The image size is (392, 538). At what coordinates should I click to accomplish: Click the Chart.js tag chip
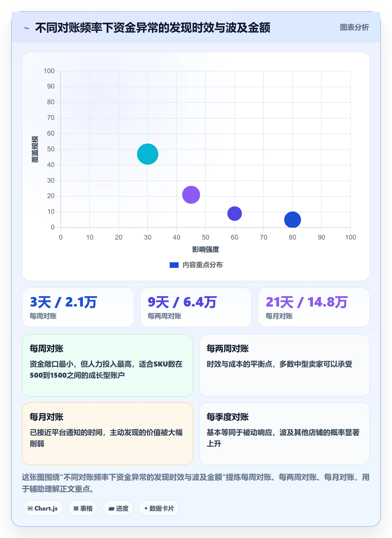point(43,508)
